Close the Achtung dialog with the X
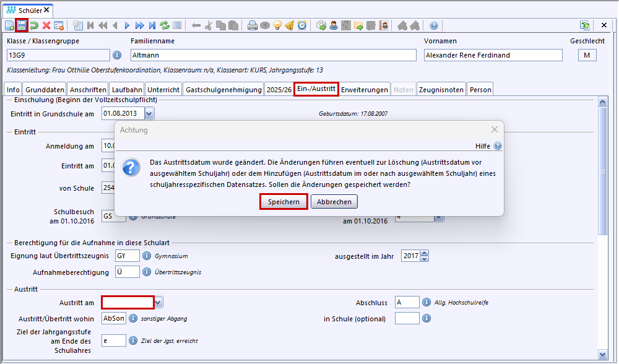Viewport: 619px width, 364px height. tap(494, 130)
